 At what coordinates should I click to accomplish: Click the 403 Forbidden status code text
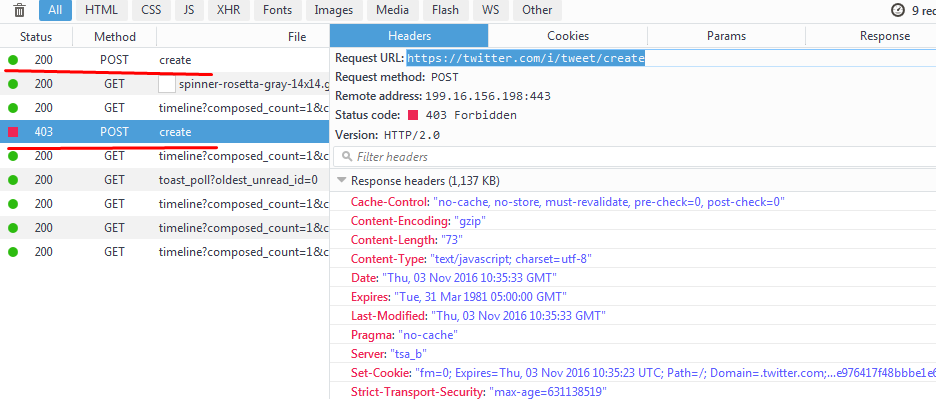[x=472, y=115]
